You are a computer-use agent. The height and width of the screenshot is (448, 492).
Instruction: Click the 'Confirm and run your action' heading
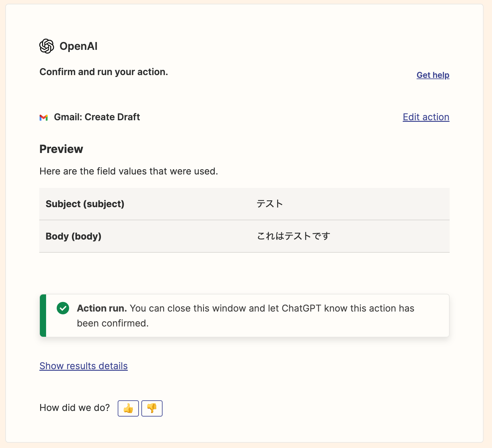coord(104,72)
